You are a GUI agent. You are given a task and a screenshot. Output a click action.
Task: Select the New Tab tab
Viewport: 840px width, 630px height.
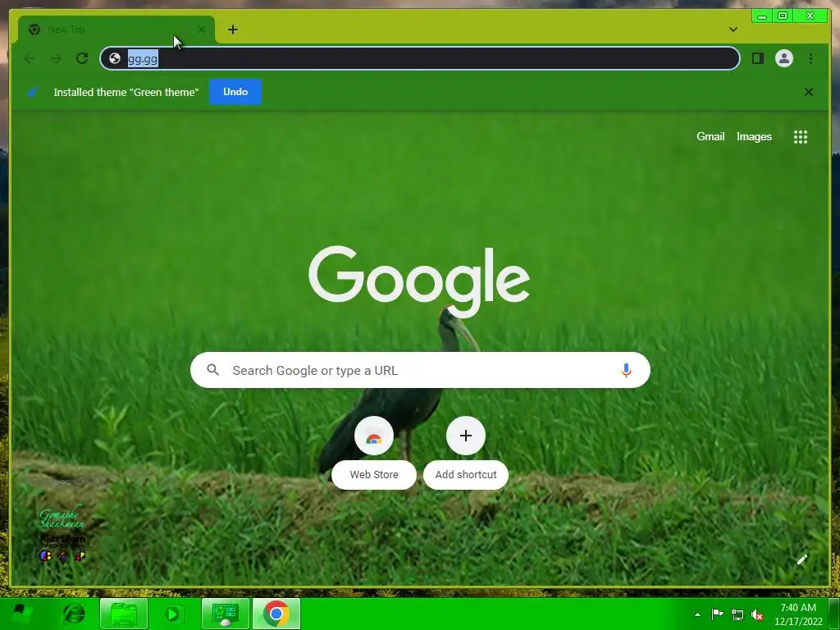coord(116,30)
